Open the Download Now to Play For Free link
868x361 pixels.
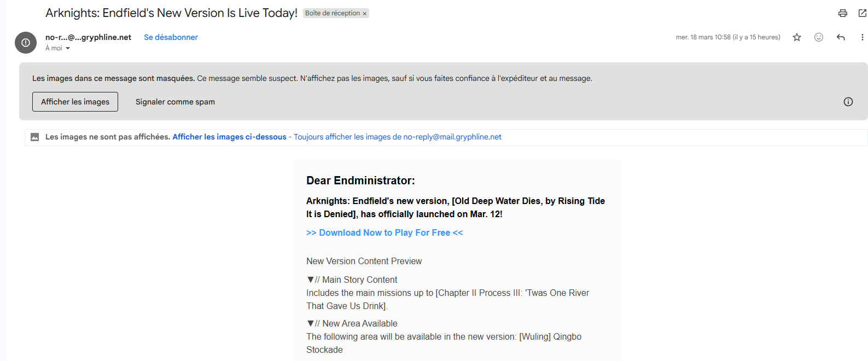(385, 232)
